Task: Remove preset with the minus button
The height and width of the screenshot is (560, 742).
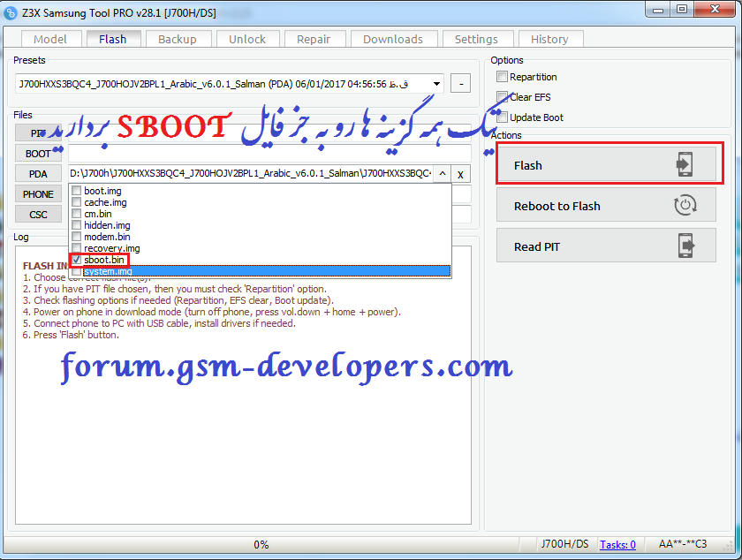Action: point(460,84)
